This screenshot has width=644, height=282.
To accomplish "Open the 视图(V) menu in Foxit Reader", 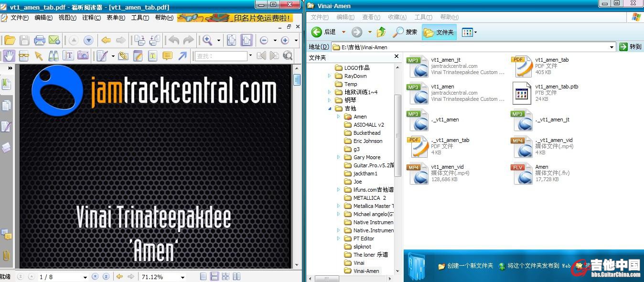I will 67,18.
